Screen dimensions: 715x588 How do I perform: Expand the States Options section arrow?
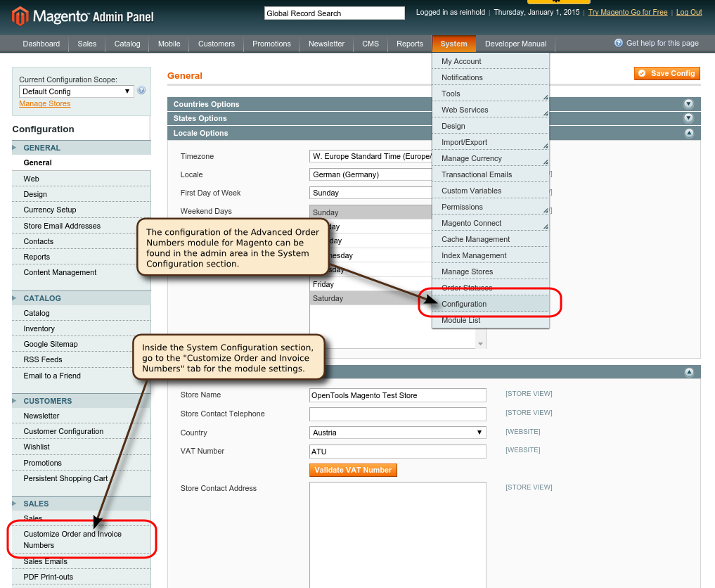[688, 118]
